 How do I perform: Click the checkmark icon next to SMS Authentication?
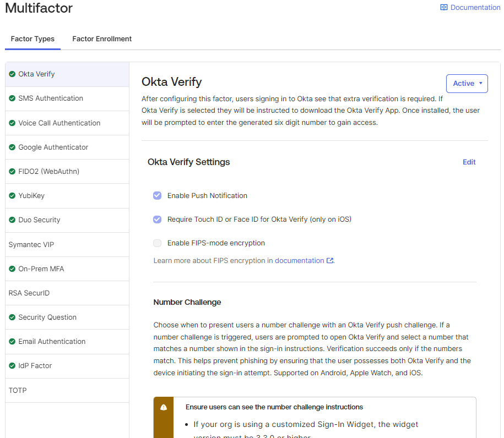coord(13,98)
